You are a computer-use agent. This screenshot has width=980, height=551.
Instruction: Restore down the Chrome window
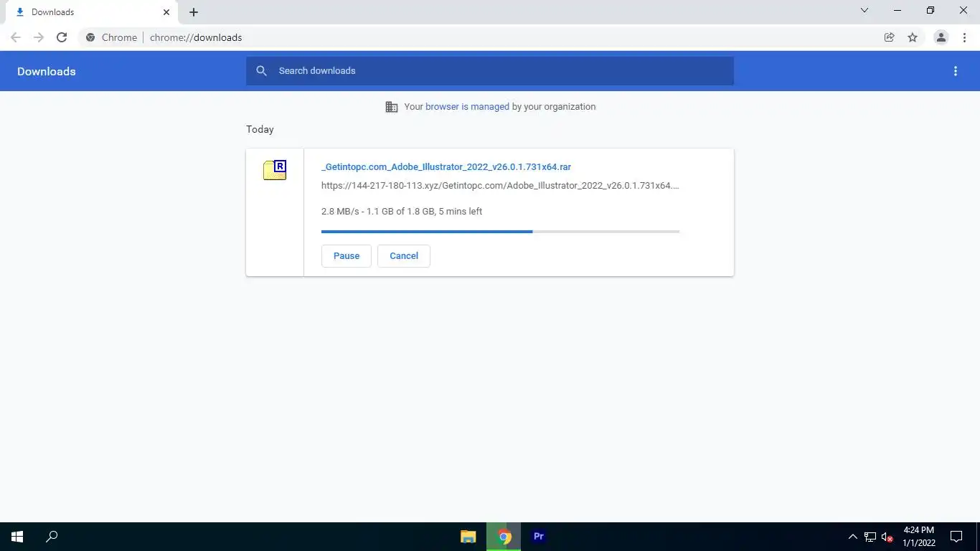(x=930, y=10)
